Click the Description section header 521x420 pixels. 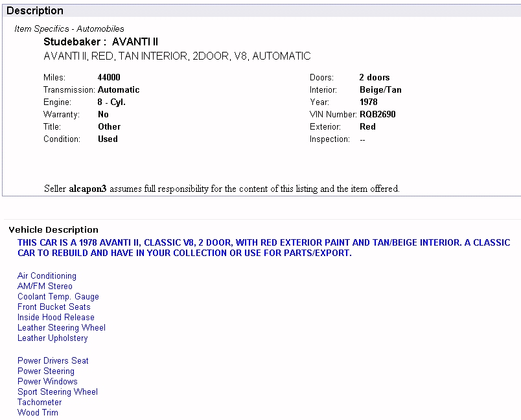[35, 11]
